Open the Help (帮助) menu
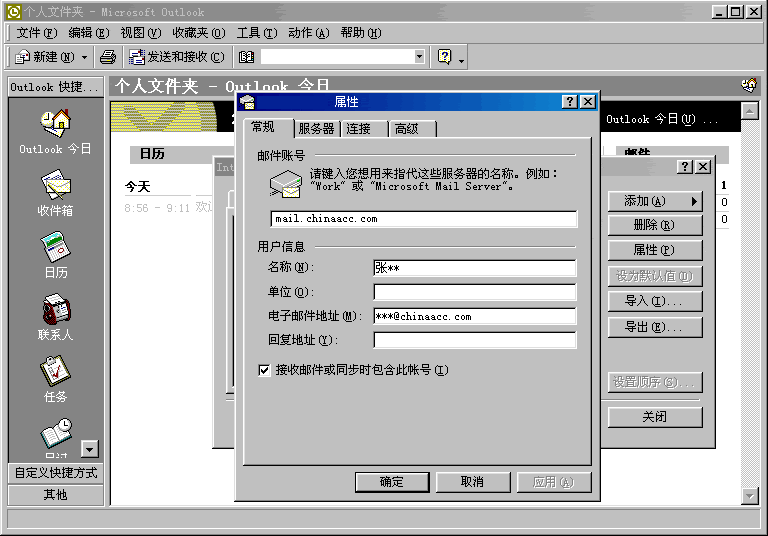Image resolution: width=768 pixels, height=536 pixels. (360, 33)
